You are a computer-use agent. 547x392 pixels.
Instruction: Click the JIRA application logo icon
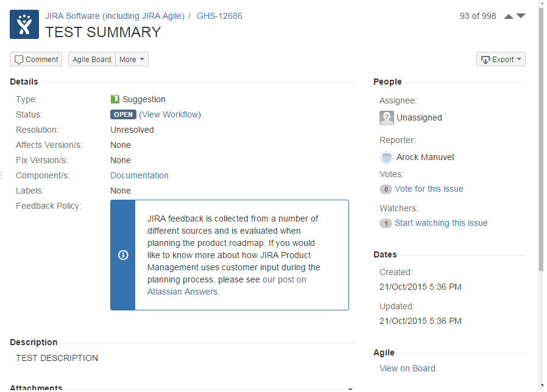(x=24, y=24)
